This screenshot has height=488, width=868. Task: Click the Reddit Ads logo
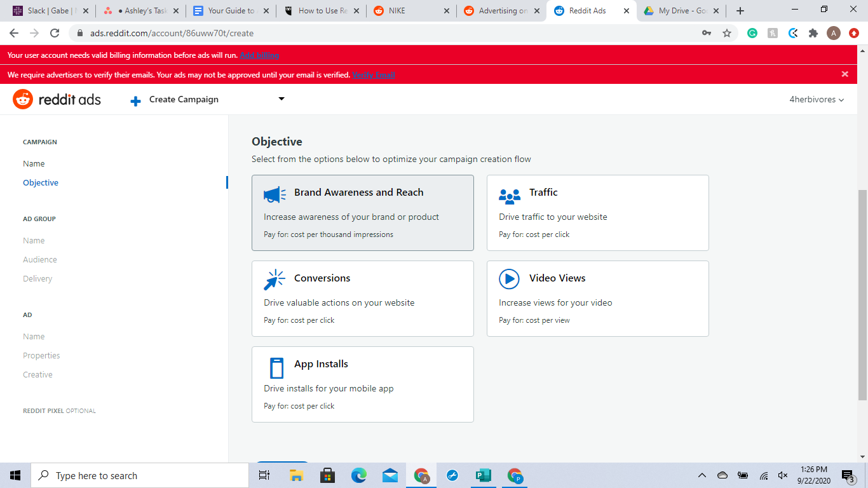click(57, 99)
